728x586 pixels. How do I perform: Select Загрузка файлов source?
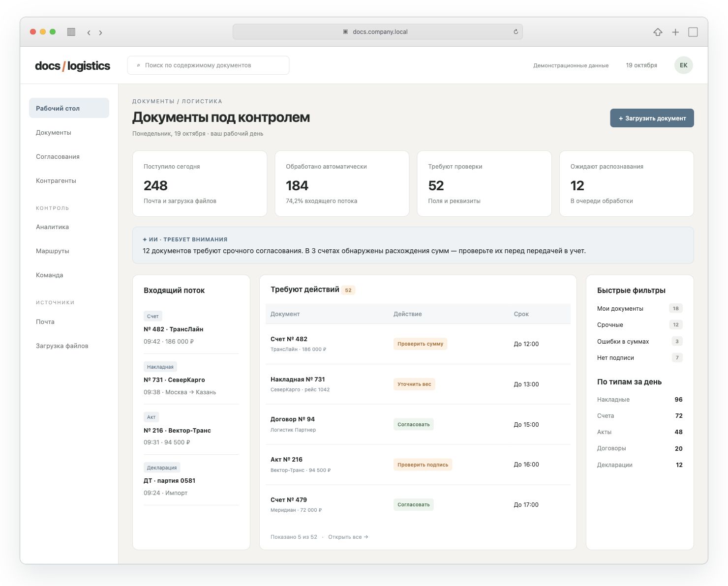(69, 346)
